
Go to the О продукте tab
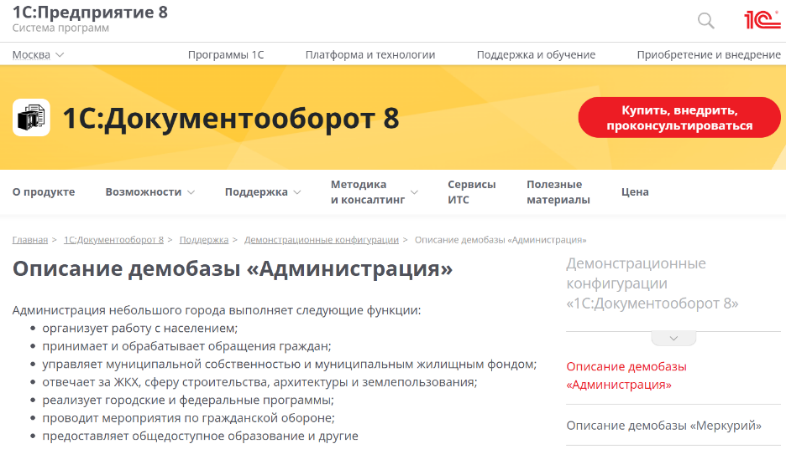coord(43,192)
